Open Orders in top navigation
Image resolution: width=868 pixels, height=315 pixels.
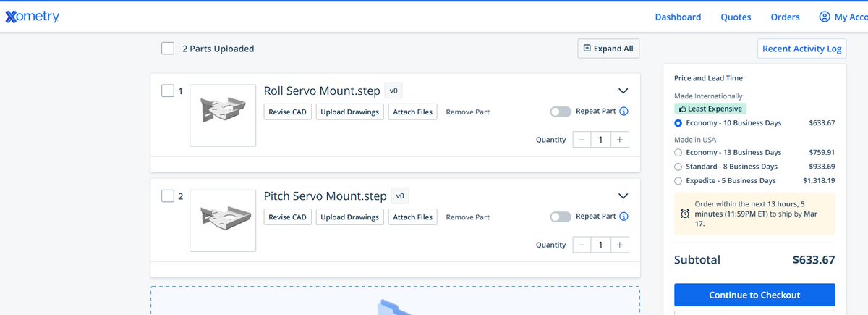coord(785,17)
